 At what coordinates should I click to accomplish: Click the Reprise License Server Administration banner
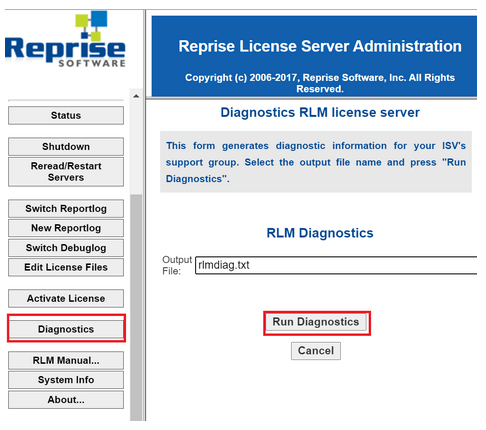click(314, 56)
